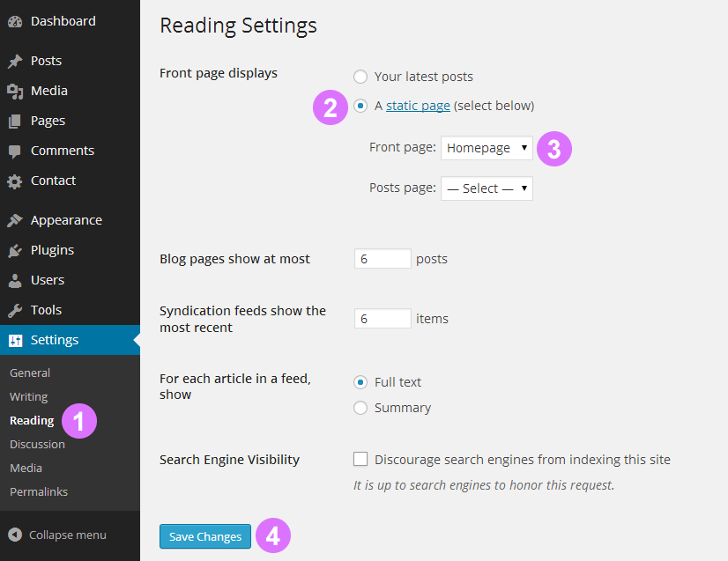Expand the Posts page Select dropdown
728x561 pixels.
pyautogui.click(x=487, y=188)
